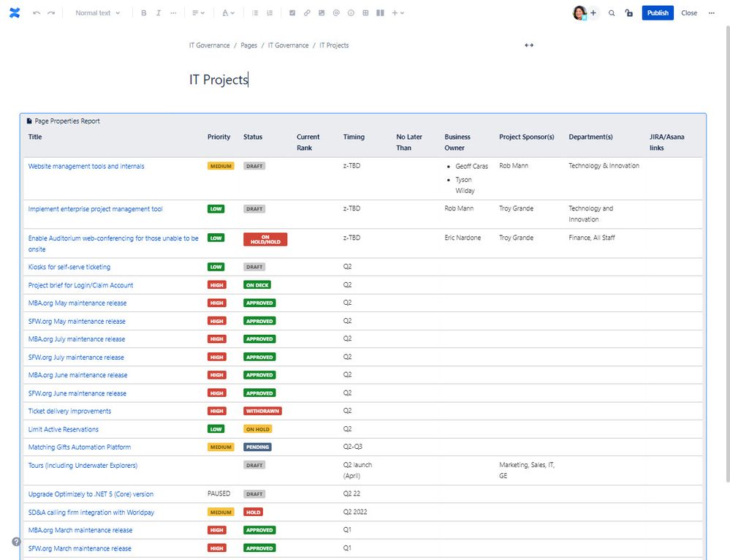Image resolution: width=730 pixels, height=560 pixels.
Task: Click the Priority column header
Action: [x=218, y=137]
